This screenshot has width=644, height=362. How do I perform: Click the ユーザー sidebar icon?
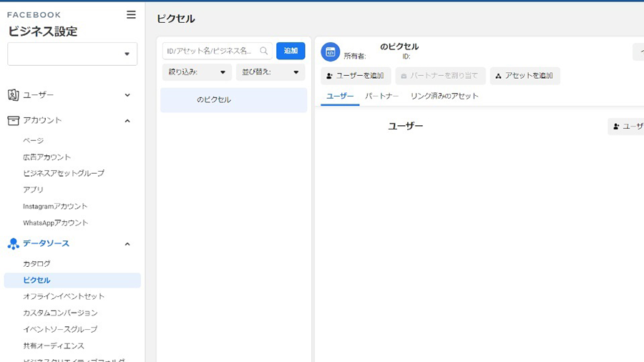(x=13, y=95)
